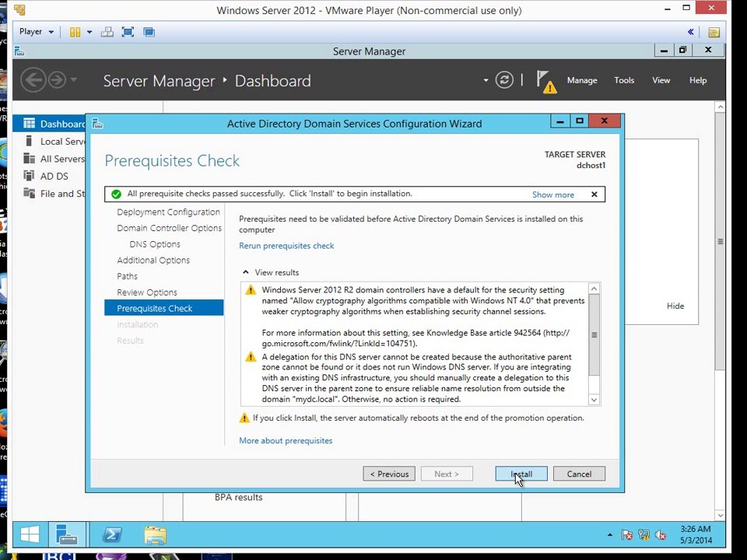Open AD DS in sidebar

pos(46,177)
